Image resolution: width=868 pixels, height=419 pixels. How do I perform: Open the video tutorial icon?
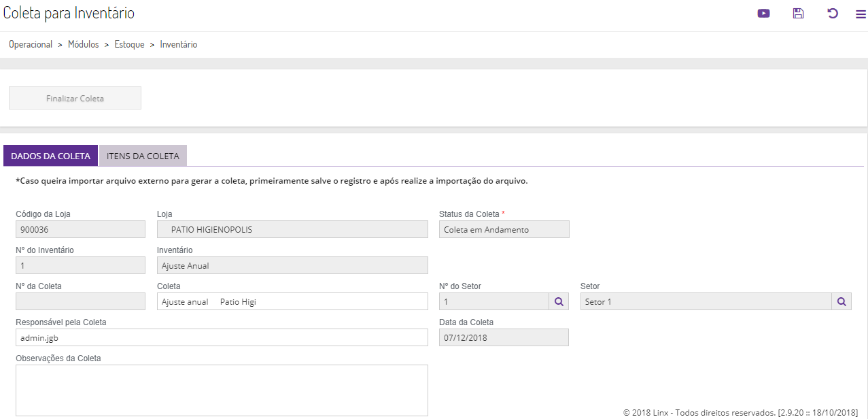(x=763, y=13)
